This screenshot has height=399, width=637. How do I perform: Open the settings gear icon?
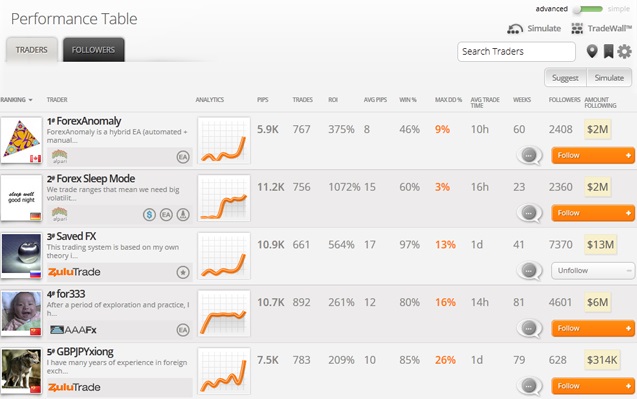624,52
